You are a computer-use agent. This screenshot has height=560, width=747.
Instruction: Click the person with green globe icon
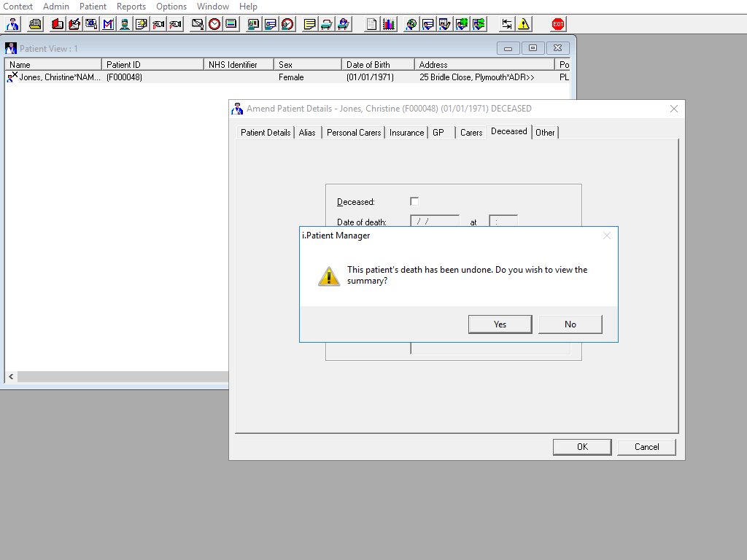(x=462, y=24)
